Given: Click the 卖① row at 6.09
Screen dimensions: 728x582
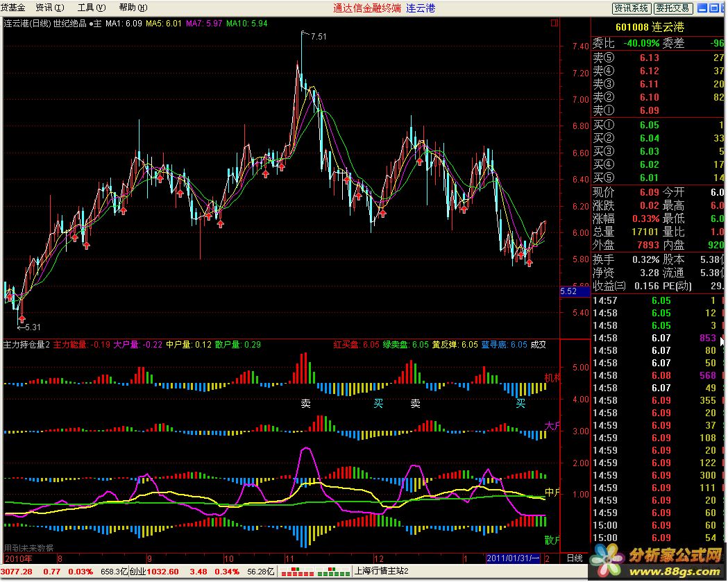Looking at the screenshot, I should tap(659, 110).
